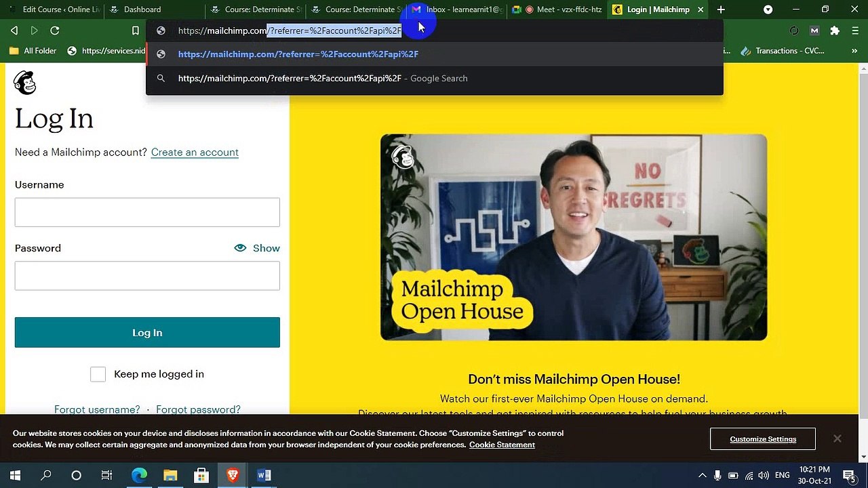The image size is (868, 488).
Task: Click the Gmail extension icon in toolbar
Action: [x=814, y=30]
